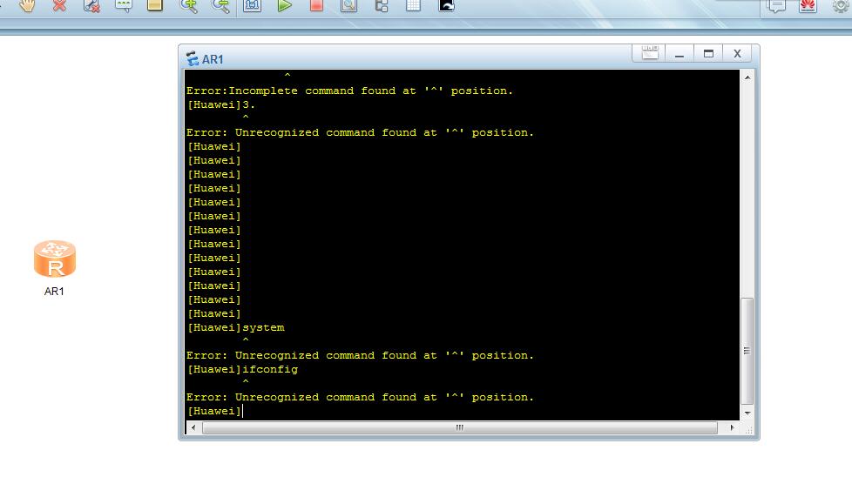Image resolution: width=852 pixels, height=504 pixels.
Task: Show all interfaces via topology icon
Action: coord(382,6)
